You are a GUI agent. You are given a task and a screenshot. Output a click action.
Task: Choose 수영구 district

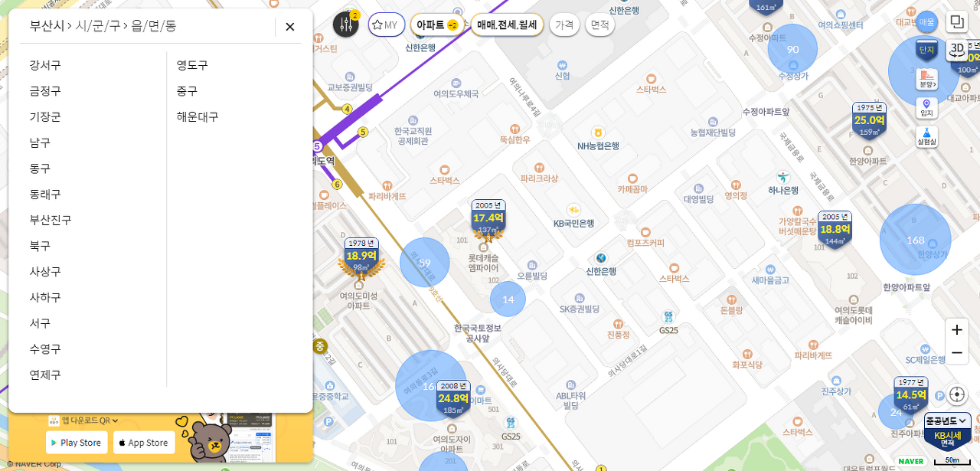[45, 348]
